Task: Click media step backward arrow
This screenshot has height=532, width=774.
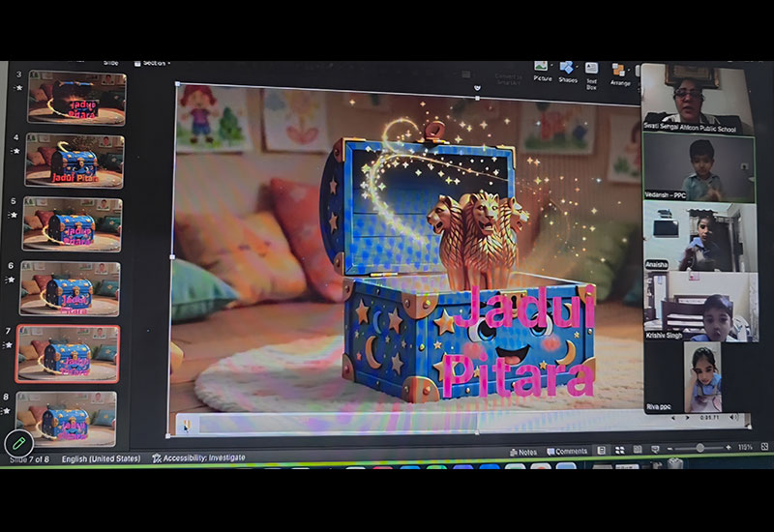Action: pyautogui.click(x=673, y=418)
